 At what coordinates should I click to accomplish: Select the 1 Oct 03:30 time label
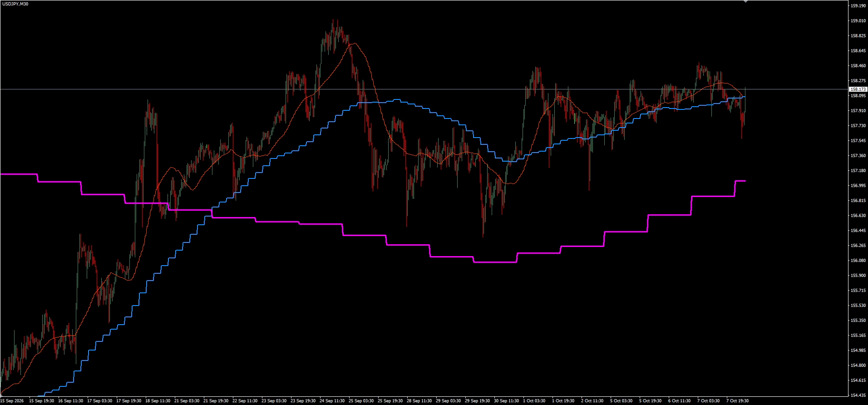point(534,401)
